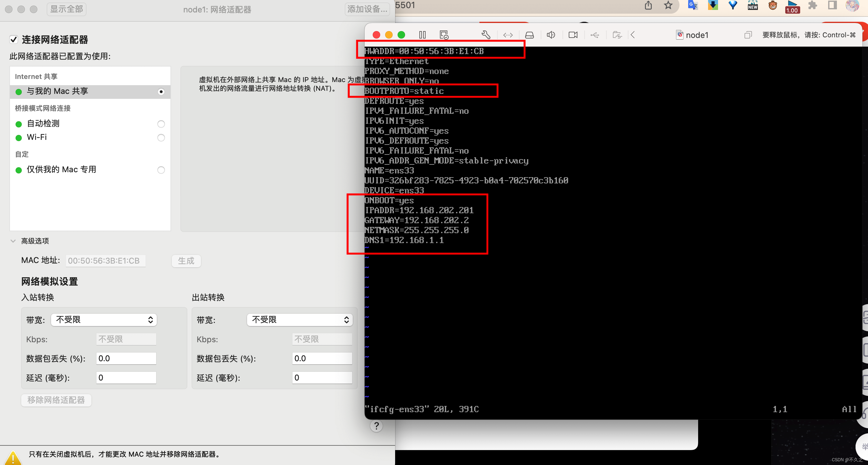Click the USB device icon

[595, 35]
